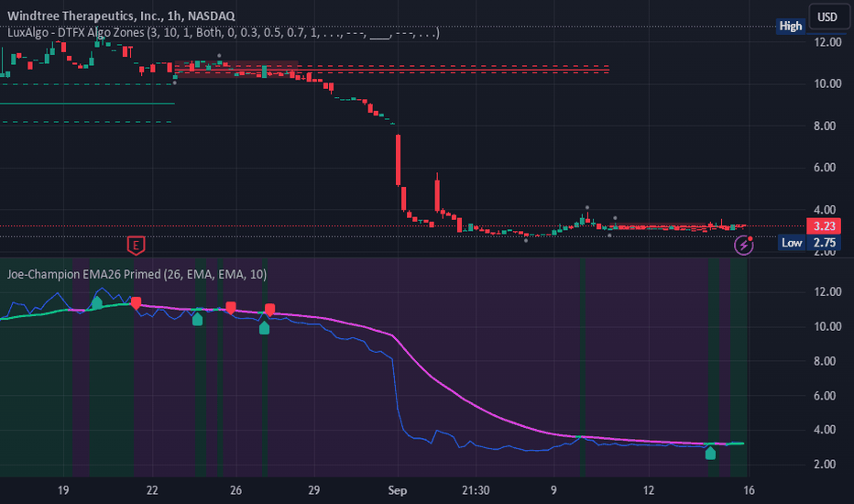Click the green buy marker near date 16
Image resolution: width=854 pixels, height=504 pixels.
pyautogui.click(x=710, y=453)
